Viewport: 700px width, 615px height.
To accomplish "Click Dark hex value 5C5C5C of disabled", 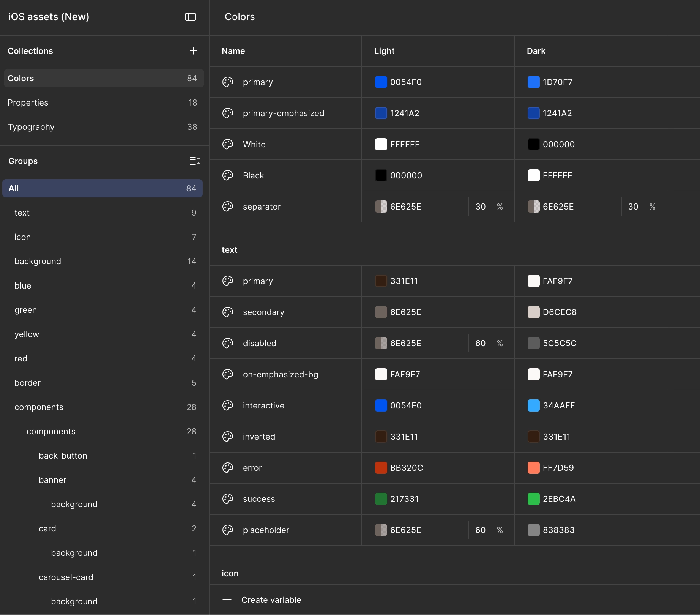I will click(560, 343).
